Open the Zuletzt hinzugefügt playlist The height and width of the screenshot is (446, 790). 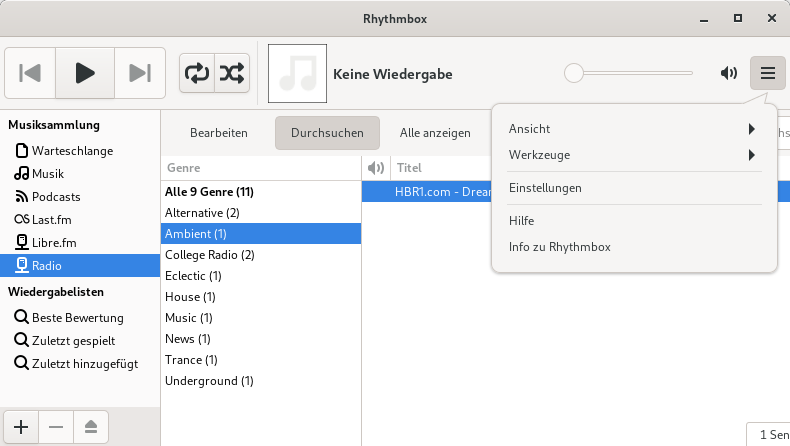tap(80, 363)
